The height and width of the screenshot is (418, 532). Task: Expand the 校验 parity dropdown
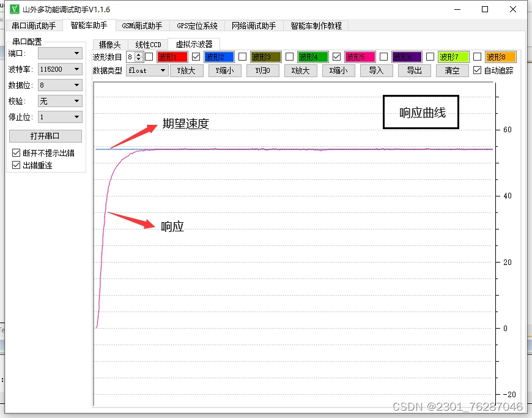[59, 100]
